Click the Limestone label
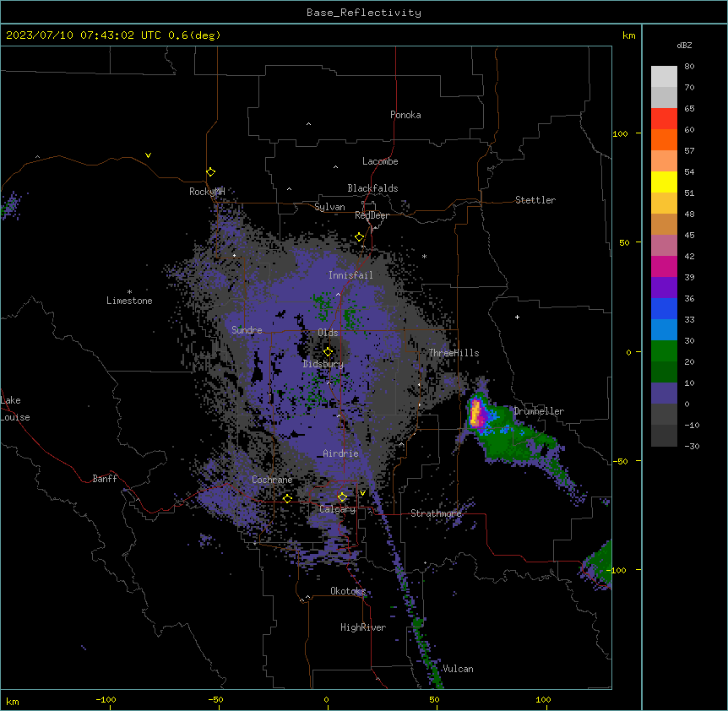Viewport: 728px width, 711px height. tap(129, 301)
